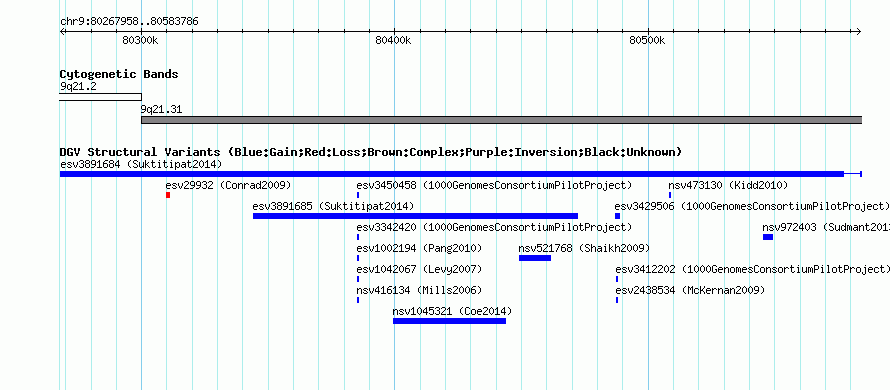Click the 80400k ruler tick label

393,41
